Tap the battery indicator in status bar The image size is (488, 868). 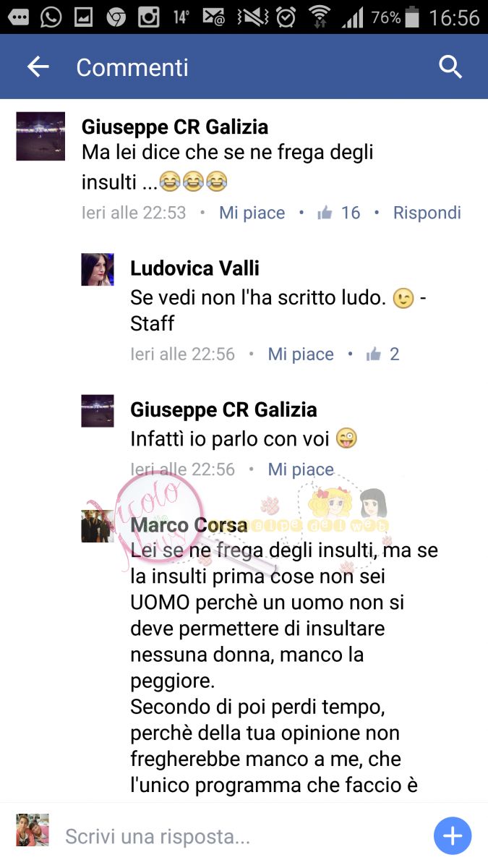click(412, 17)
